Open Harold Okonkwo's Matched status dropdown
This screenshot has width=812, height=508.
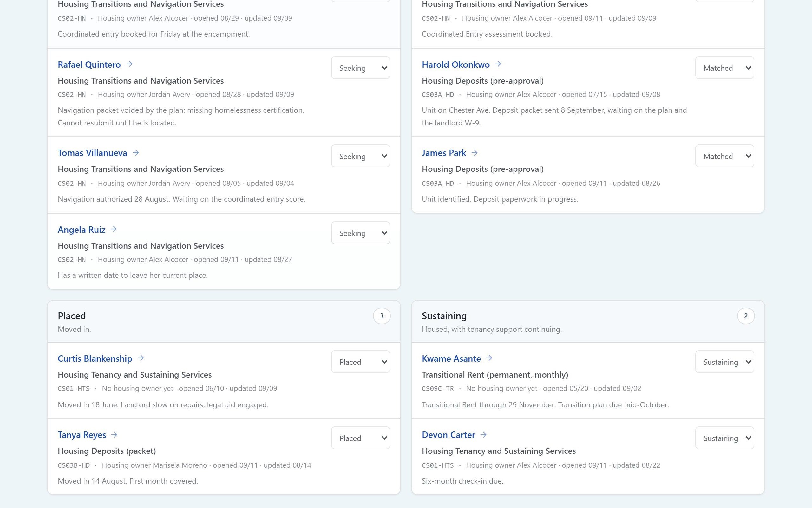tap(724, 68)
